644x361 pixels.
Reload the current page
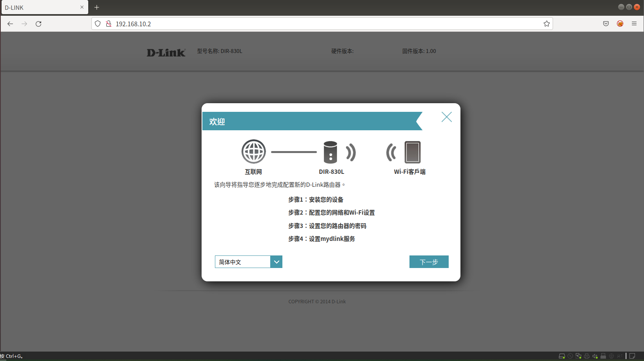click(38, 24)
